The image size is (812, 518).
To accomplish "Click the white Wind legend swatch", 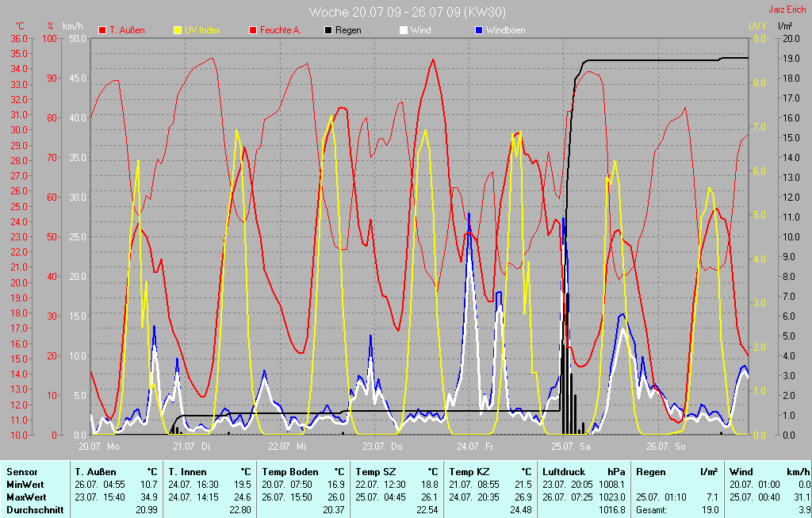I will click(x=404, y=31).
